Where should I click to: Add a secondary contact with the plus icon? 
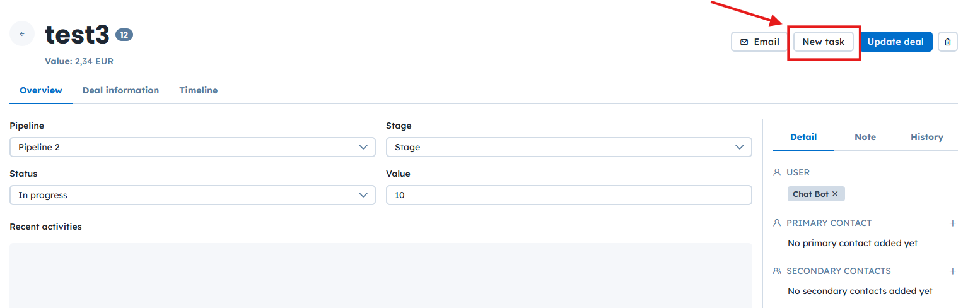pyautogui.click(x=953, y=271)
